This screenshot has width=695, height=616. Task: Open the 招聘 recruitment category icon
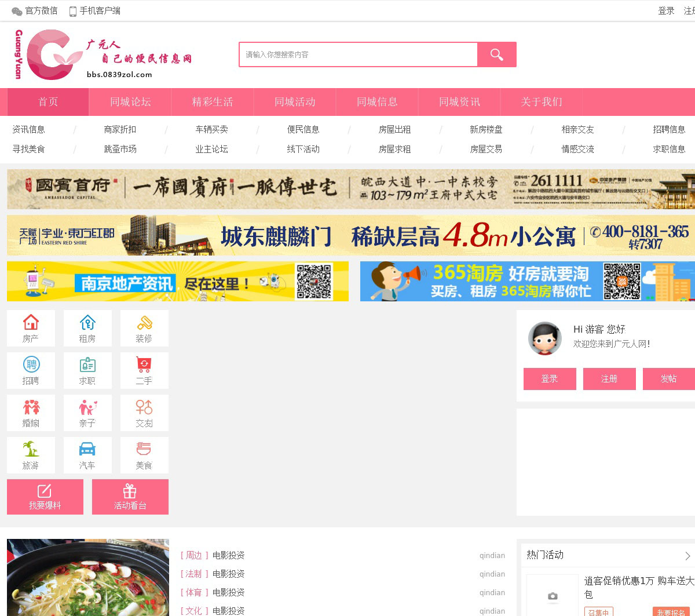(31, 370)
